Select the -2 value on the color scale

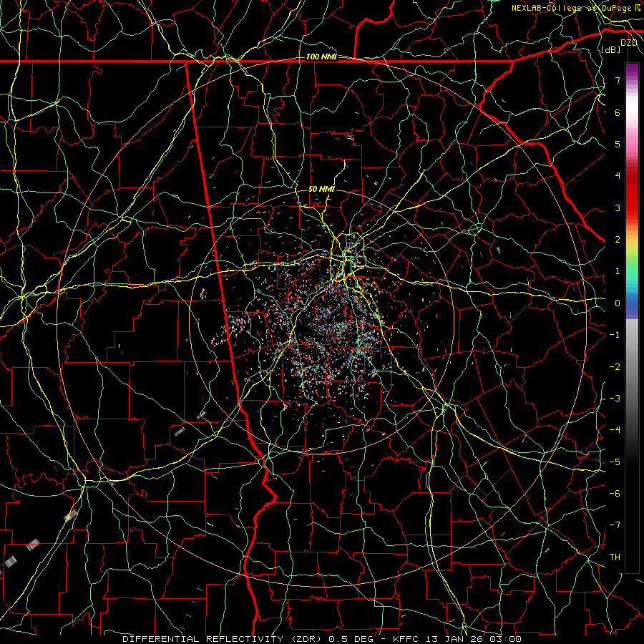615,367
